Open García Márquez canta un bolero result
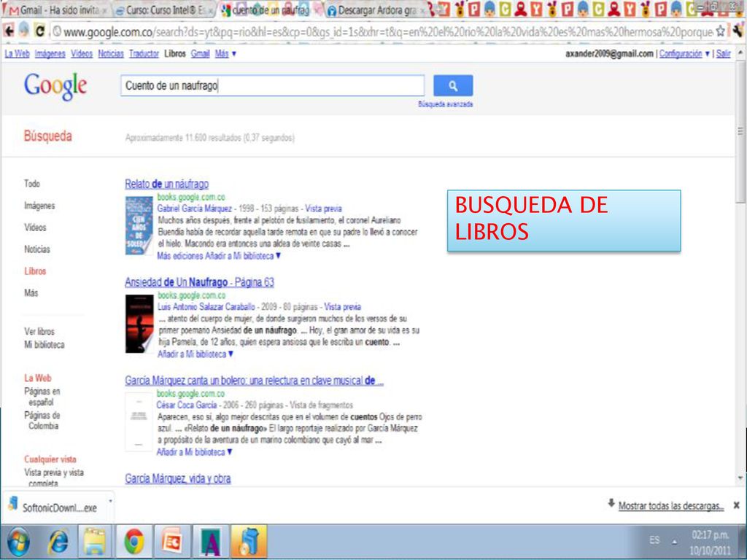The width and height of the screenshot is (747, 560). [x=254, y=381]
